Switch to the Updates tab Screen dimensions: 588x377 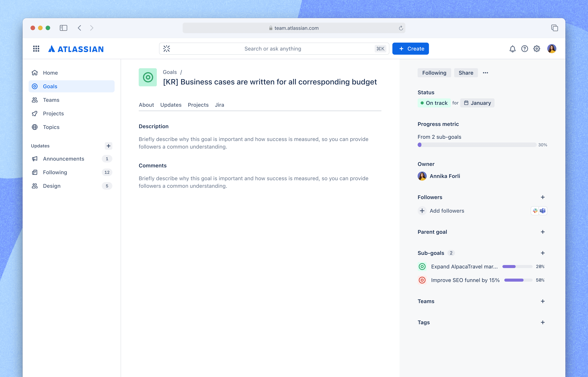(171, 105)
